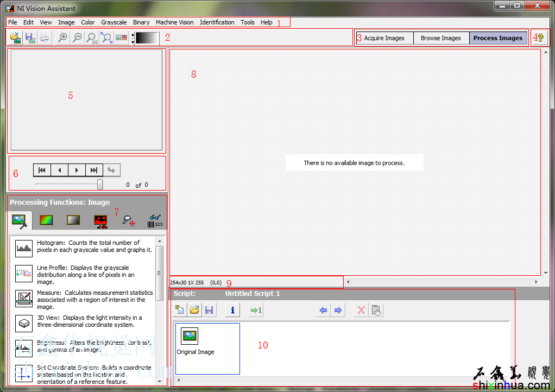Screen dimensions: 555x392
Task: Open the Machine Vision functions palette
Action: 129,220
